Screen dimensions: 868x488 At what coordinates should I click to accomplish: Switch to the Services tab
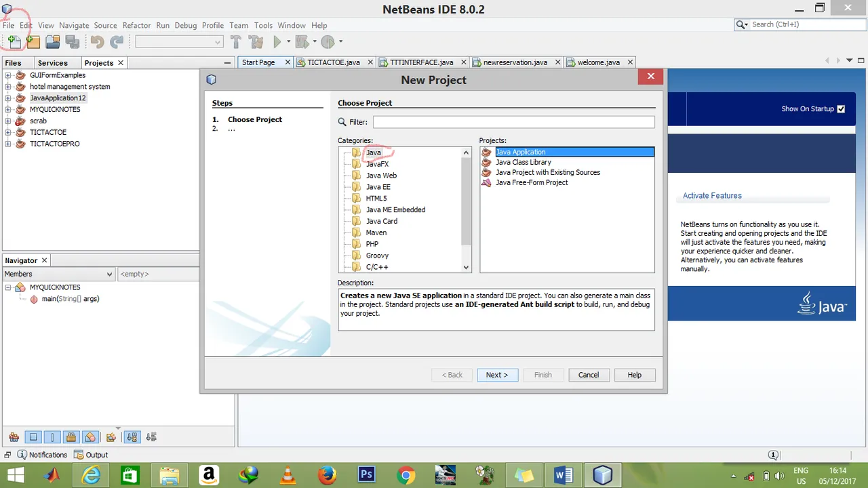click(x=53, y=62)
